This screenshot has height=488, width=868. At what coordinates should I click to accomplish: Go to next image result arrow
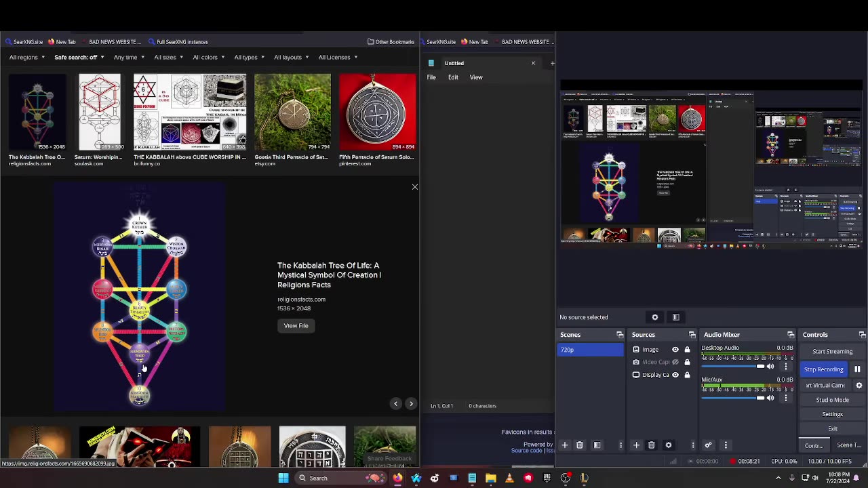click(411, 404)
